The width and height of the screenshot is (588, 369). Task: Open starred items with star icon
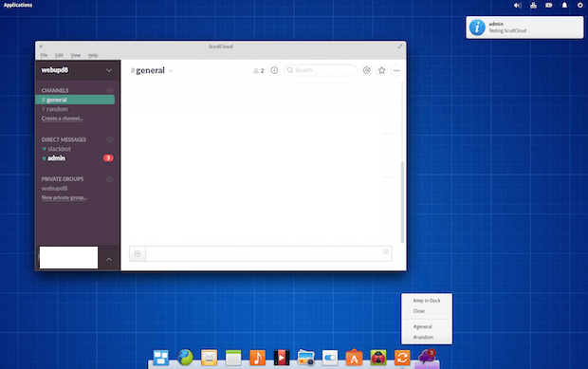coord(382,70)
